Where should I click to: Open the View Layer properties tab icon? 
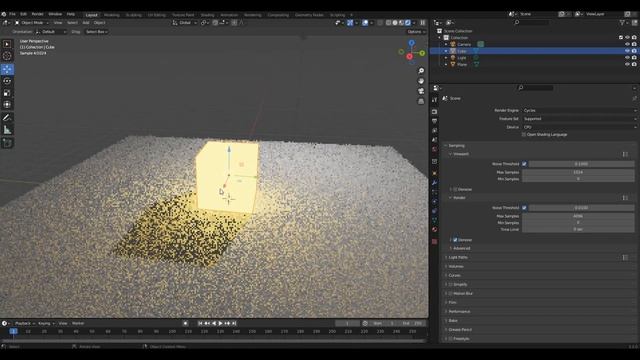pos(435,130)
